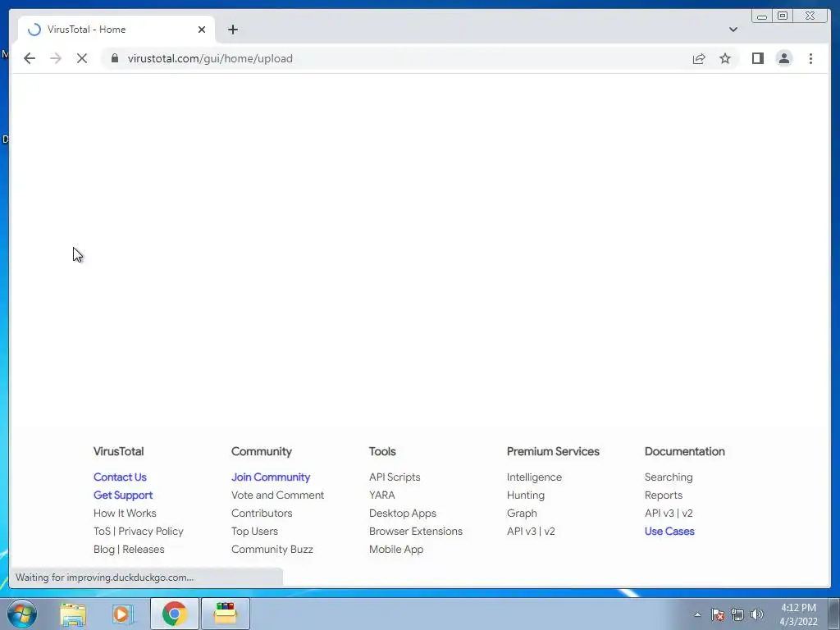Click the disabled forward arrow button
Viewport: 840px width, 630px height.
[55, 58]
